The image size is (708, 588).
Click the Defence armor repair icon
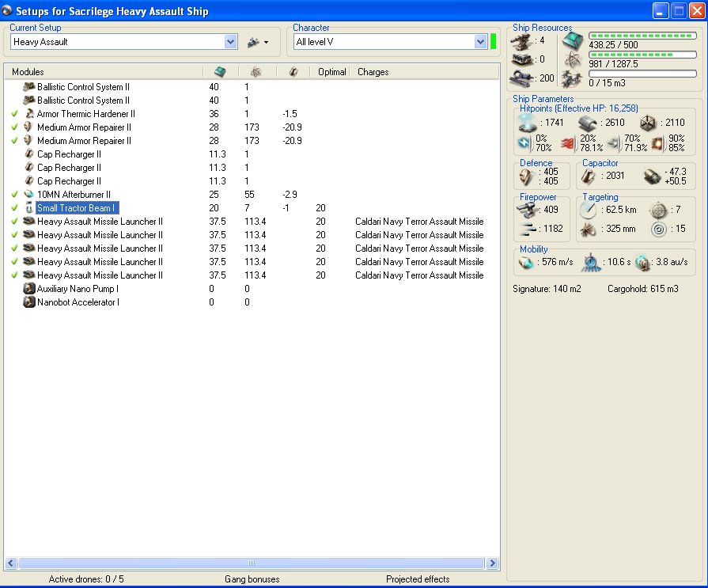point(527,176)
